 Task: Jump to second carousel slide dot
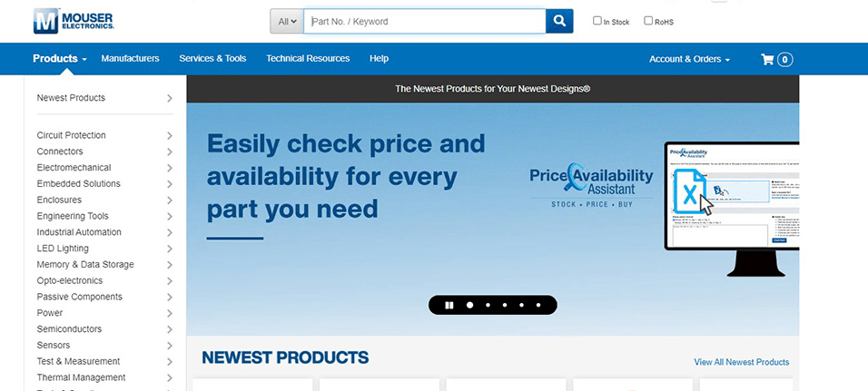click(488, 305)
